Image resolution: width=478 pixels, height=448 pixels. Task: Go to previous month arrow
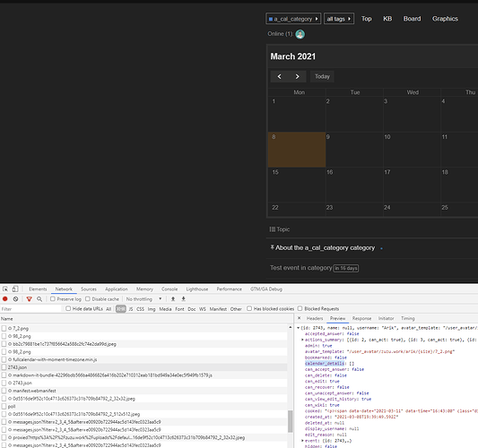(x=279, y=76)
